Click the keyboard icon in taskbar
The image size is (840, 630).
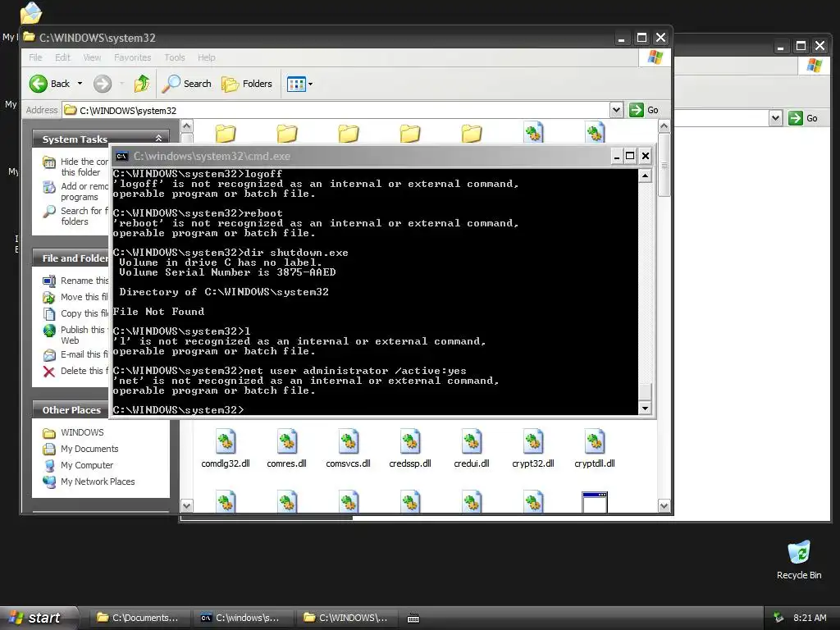coord(413,619)
